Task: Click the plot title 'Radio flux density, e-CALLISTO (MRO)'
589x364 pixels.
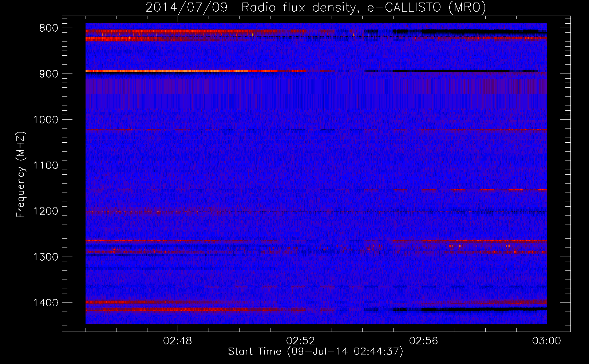Action: (x=364, y=8)
